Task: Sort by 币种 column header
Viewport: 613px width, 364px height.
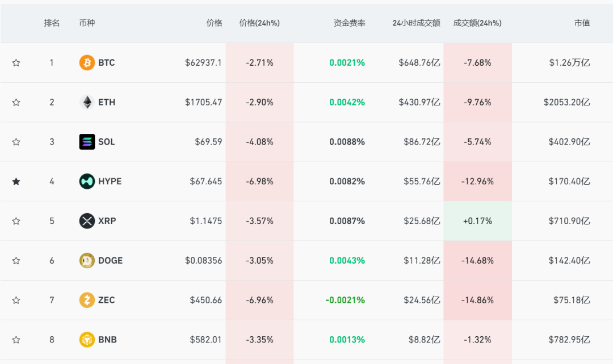Action: coord(87,23)
